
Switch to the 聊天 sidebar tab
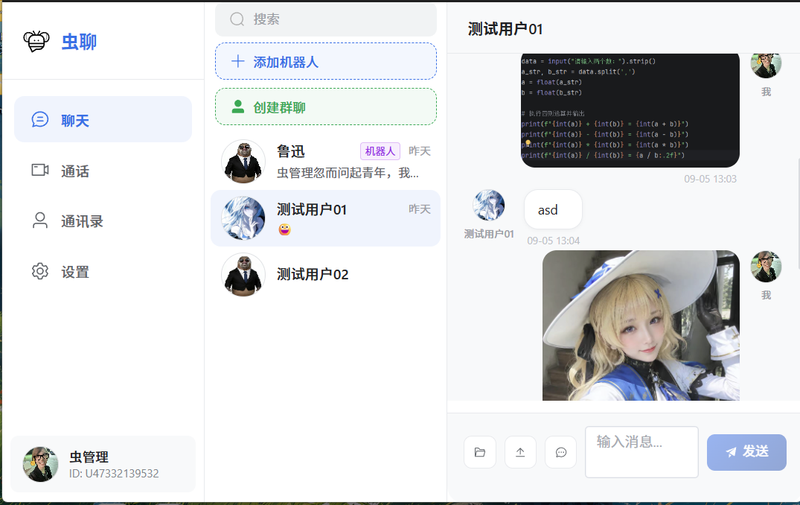(103, 119)
